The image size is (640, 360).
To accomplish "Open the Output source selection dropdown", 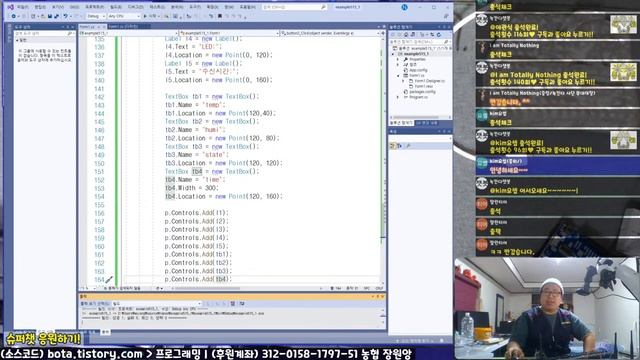I will [x=157, y=304].
